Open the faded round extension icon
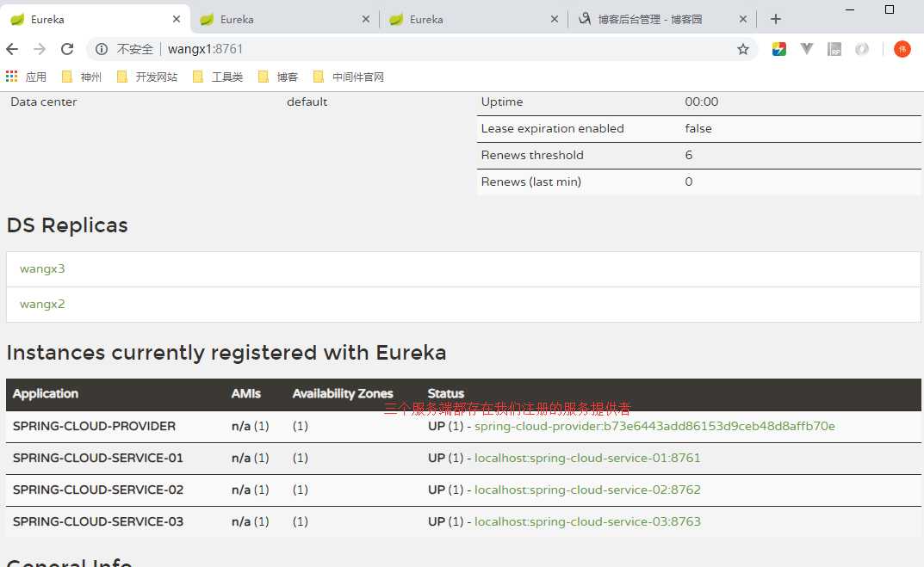Screen dimensions: 924x567 pos(862,49)
